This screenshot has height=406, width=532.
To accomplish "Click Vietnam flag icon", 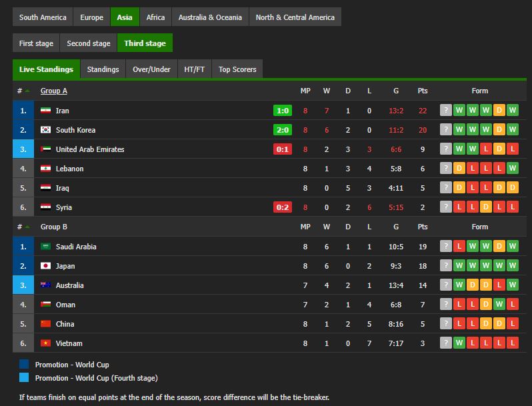I will (x=45, y=343).
